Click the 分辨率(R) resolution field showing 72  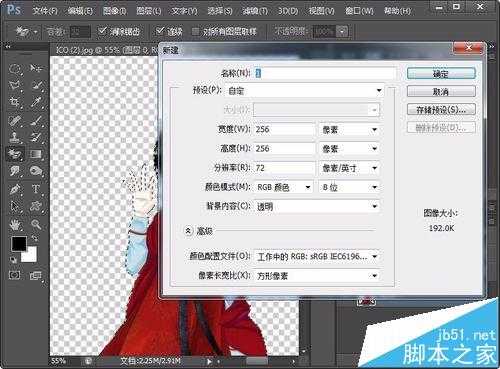tap(284, 168)
